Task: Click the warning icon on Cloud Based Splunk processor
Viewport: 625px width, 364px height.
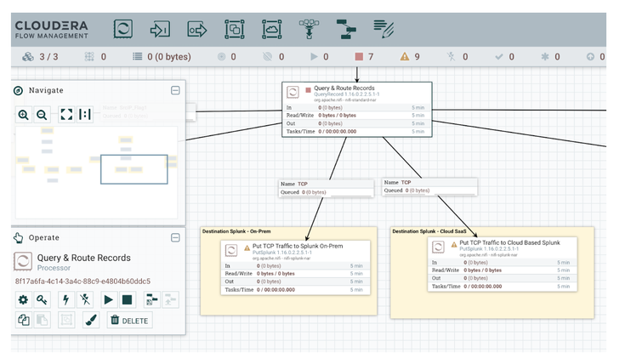Action: coord(453,244)
